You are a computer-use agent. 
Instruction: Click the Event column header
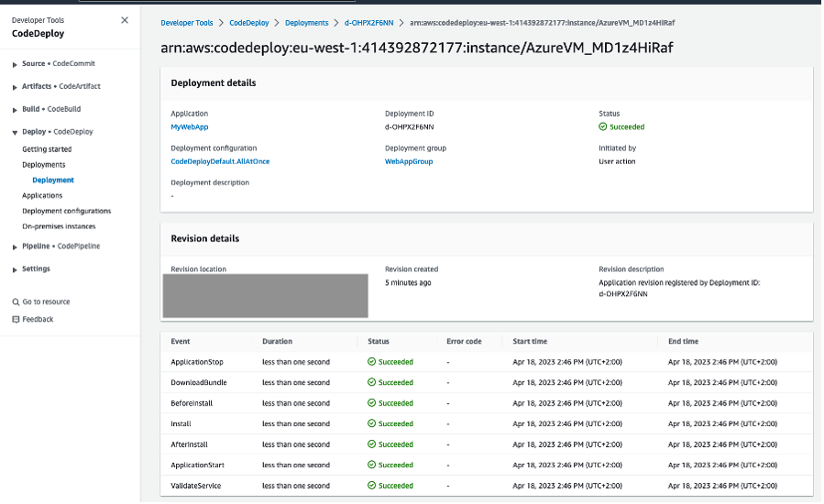pos(181,342)
